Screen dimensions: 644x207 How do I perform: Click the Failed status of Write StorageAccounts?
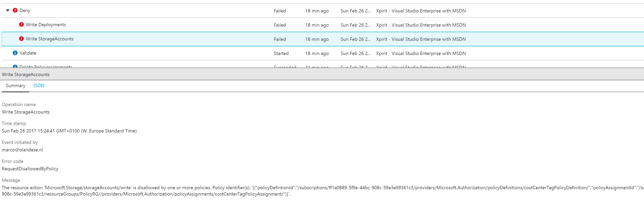point(280,39)
